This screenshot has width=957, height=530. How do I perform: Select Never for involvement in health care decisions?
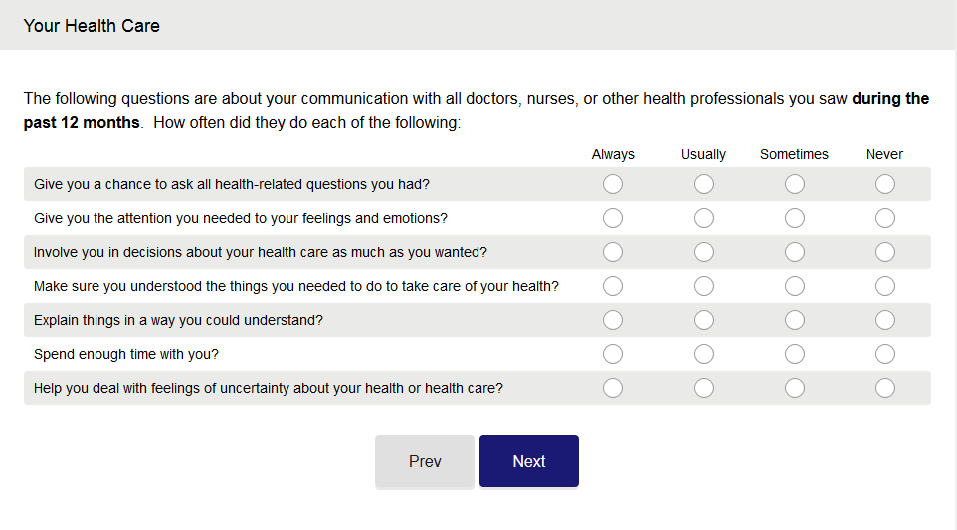884,252
